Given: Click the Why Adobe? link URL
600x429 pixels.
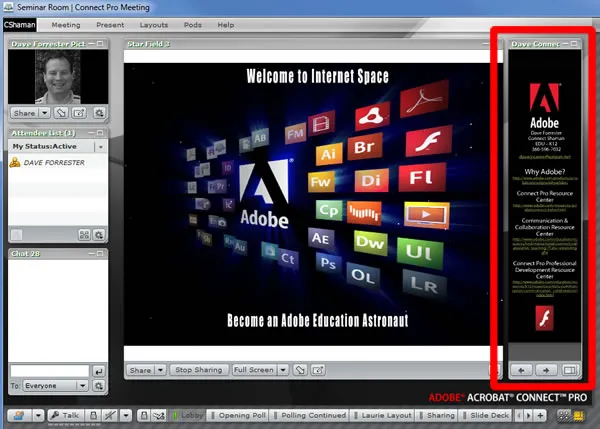Looking at the screenshot, I should coord(545,181).
